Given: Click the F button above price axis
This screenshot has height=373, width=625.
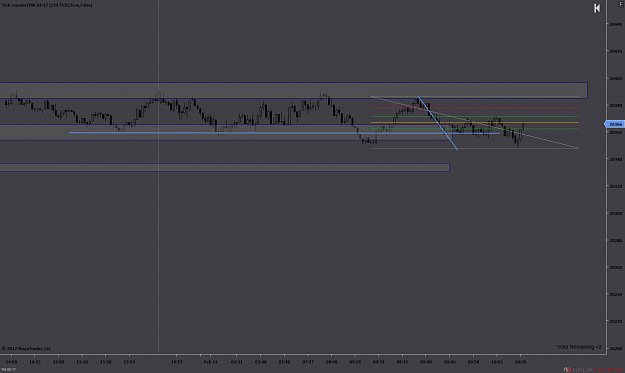Looking at the screenshot, I should pos(621,4).
